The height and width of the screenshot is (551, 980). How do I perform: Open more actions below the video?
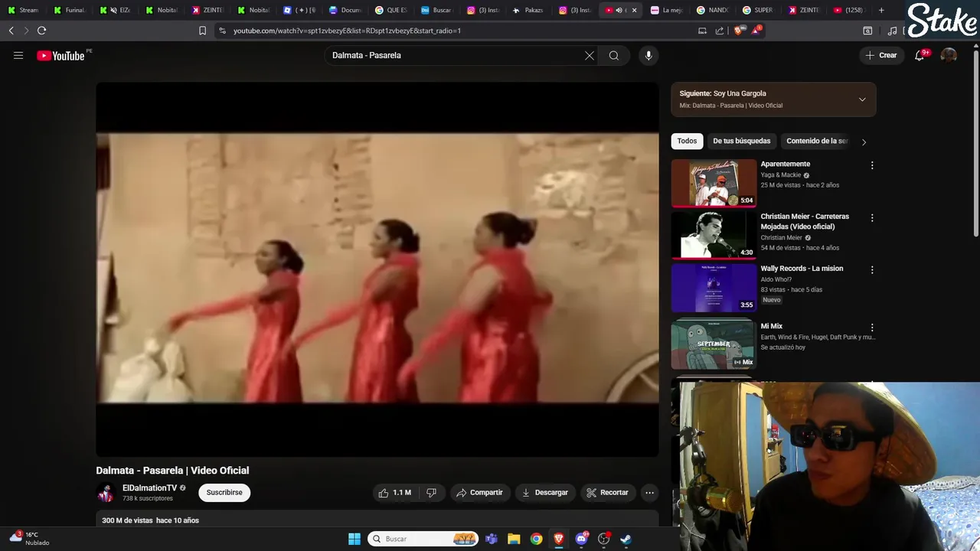click(649, 493)
